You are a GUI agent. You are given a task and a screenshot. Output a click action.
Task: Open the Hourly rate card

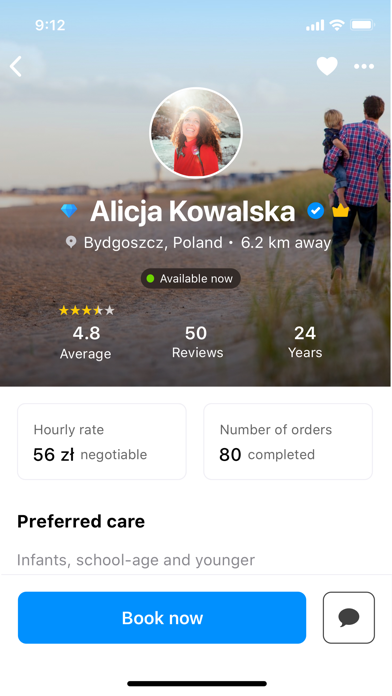pos(102,441)
